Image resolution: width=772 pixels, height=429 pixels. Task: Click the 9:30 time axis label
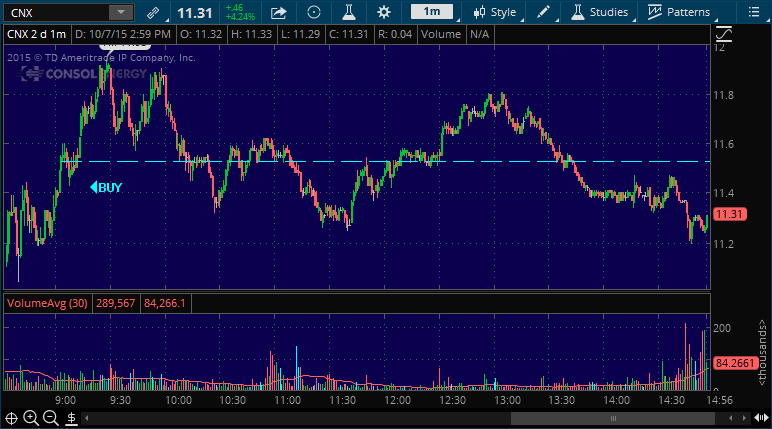point(120,400)
